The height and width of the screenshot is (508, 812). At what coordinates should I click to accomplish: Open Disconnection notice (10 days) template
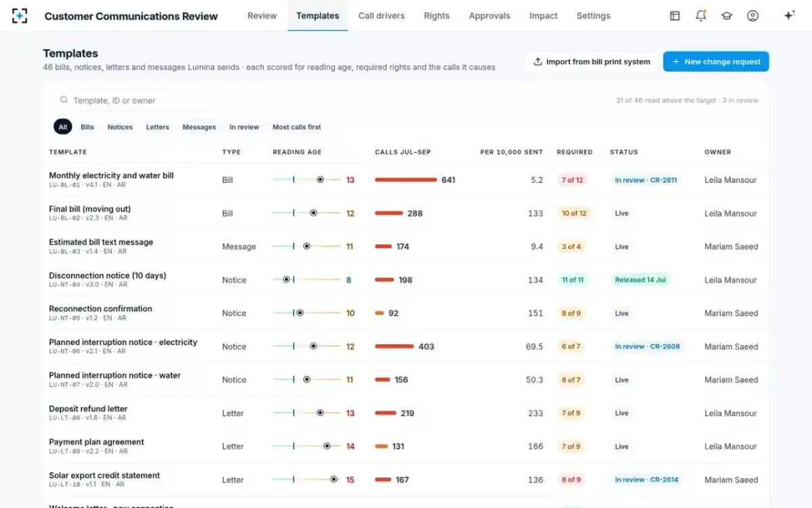(108, 276)
